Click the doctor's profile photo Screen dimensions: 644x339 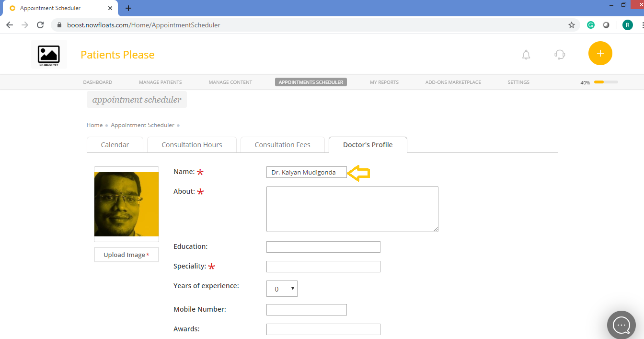(x=126, y=204)
